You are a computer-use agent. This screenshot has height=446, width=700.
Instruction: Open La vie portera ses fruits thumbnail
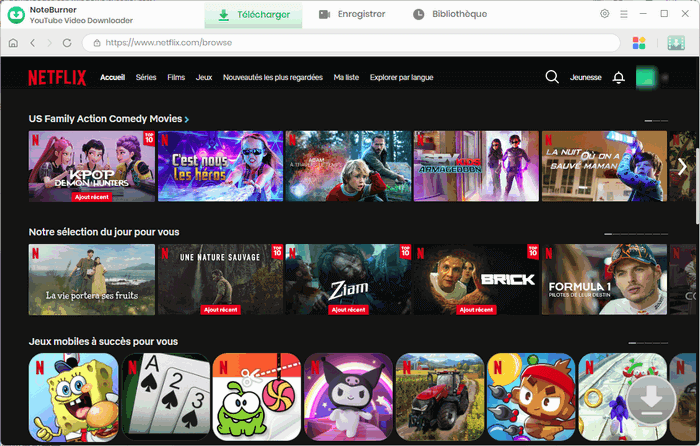pyautogui.click(x=92, y=279)
